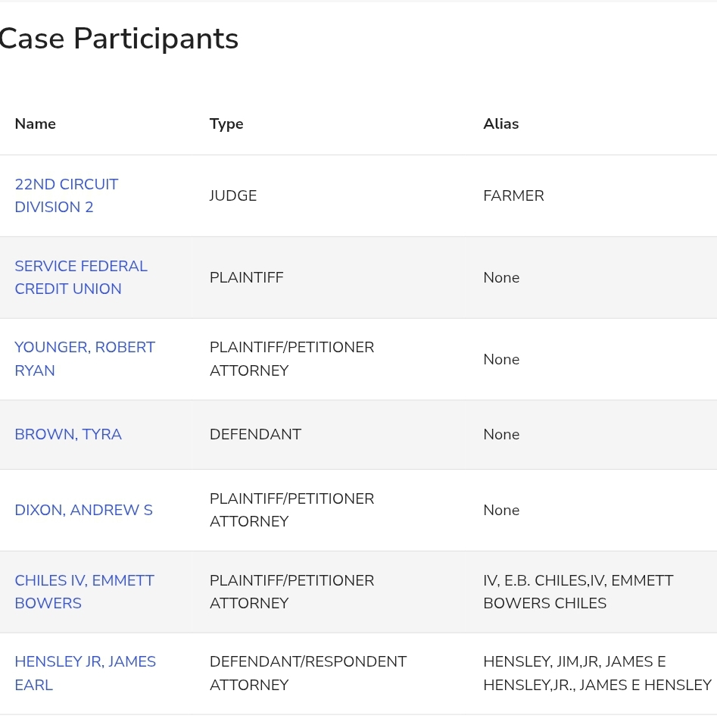Image resolution: width=717 pixels, height=728 pixels.
Task: Select the JUDGE type cell
Action: 233,195
